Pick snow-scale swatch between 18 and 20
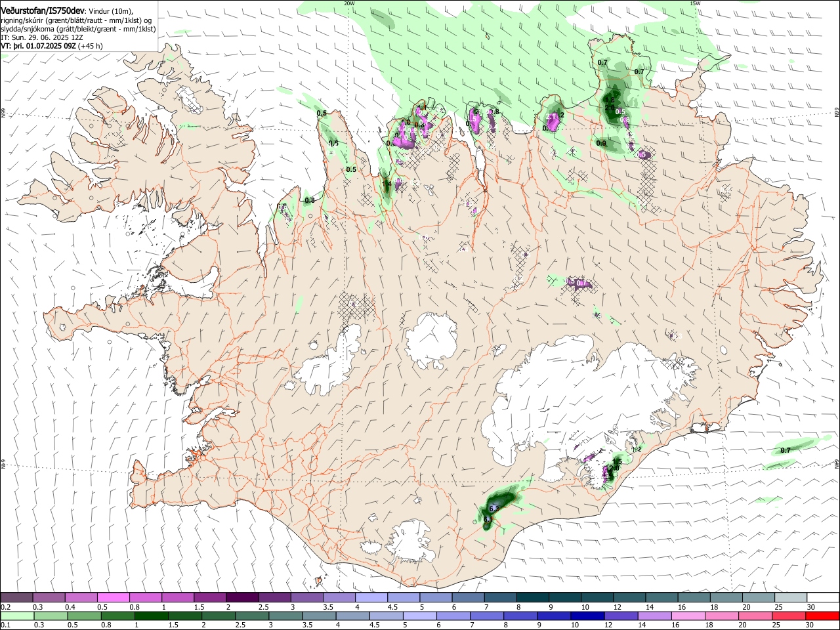 tap(726, 598)
